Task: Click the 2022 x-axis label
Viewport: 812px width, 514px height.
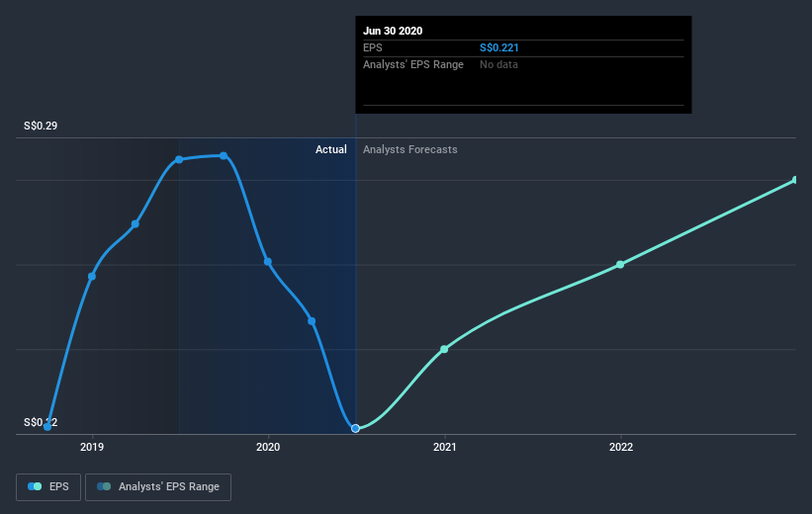Action: tap(621, 447)
